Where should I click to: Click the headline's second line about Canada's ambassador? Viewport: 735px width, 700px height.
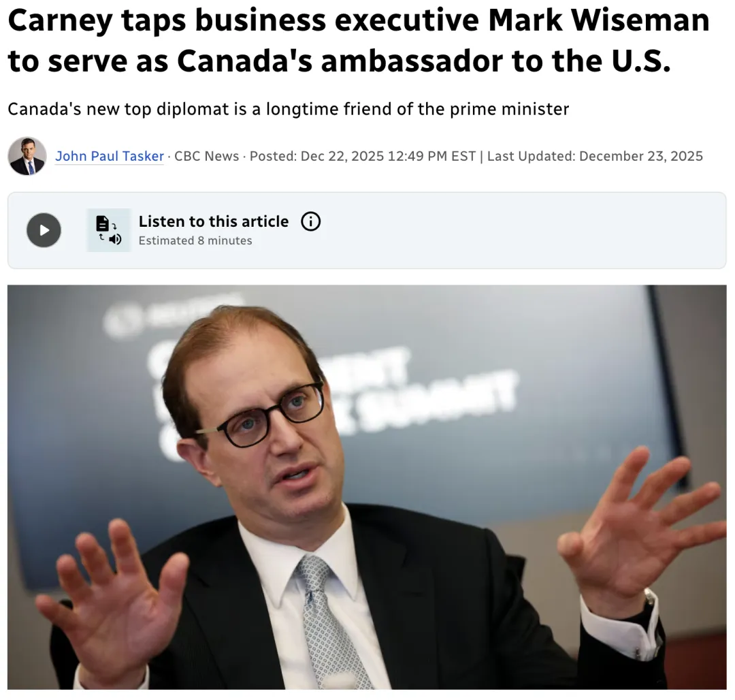pyautogui.click(x=340, y=61)
